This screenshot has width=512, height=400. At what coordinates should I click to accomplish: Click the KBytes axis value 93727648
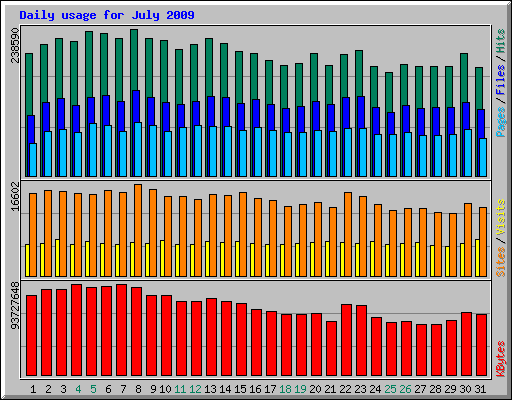[15, 305]
